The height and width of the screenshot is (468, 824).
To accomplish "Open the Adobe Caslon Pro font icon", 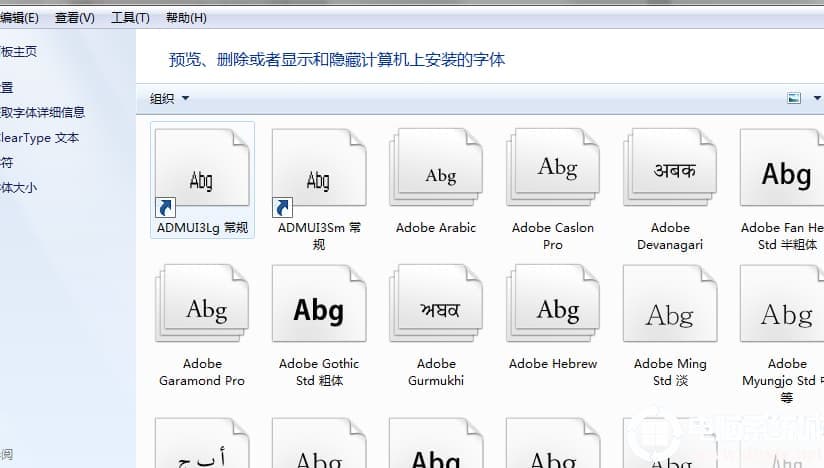I will coord(553,168).
